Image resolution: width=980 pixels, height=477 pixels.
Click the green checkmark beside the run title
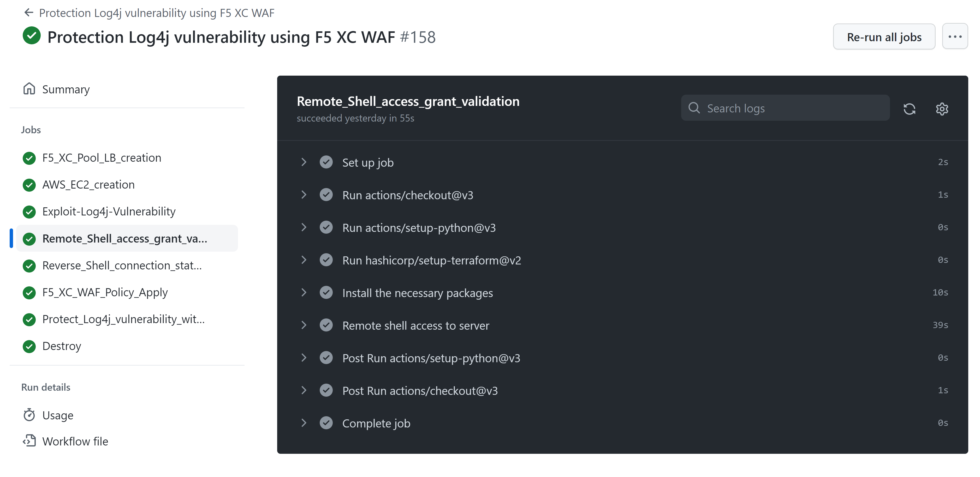click(32, 36)
